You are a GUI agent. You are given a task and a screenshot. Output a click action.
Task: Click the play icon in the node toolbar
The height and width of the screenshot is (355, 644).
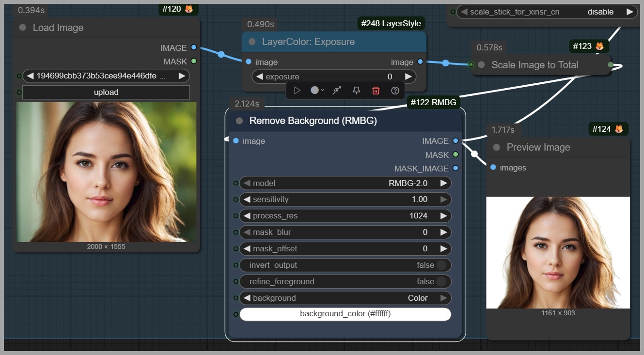coord(298,90)
